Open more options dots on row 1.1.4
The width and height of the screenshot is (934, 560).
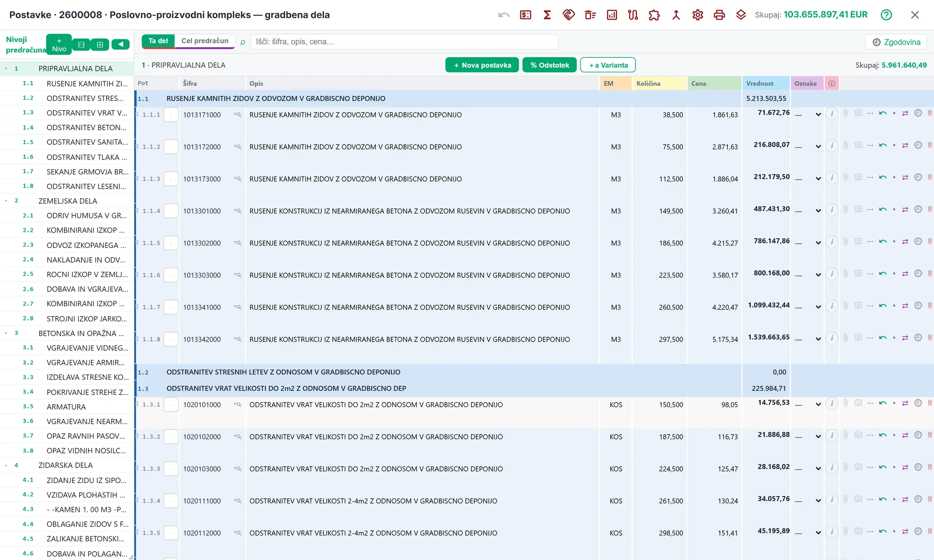(x=870, y=209)
